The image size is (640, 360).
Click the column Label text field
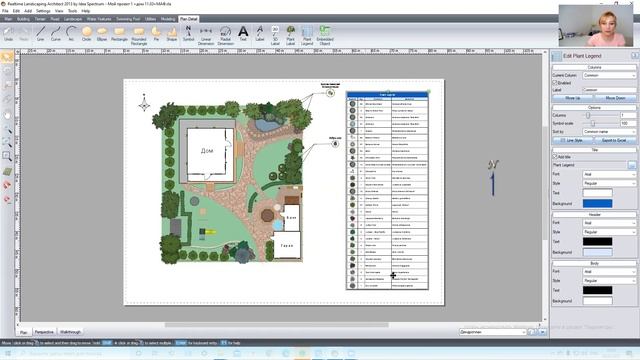pyautogui.click(x=609, y=90)
